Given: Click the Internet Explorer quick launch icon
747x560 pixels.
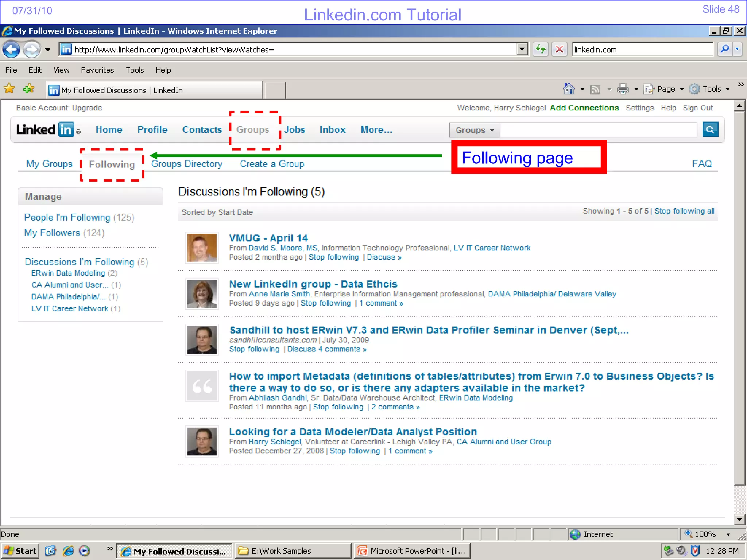Looking at the screenshot, I should coord(68,551).
